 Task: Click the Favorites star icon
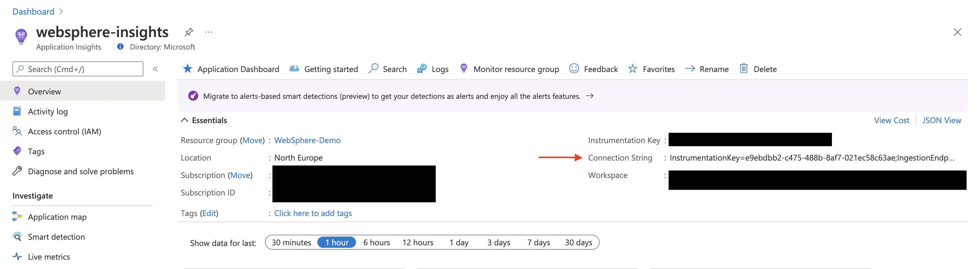click(x=633, y=69)
